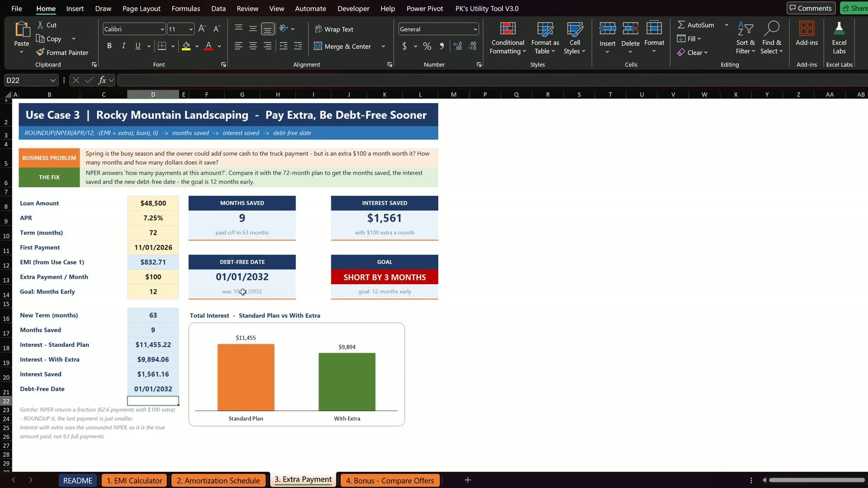Click the Center horizontal alignment icon

[x=253, y=46]
